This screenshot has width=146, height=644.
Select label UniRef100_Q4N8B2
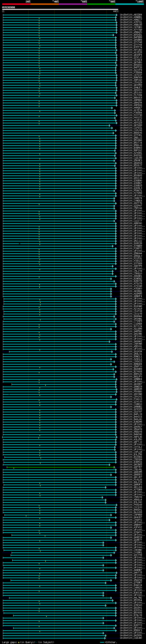(x=131, y=407)
